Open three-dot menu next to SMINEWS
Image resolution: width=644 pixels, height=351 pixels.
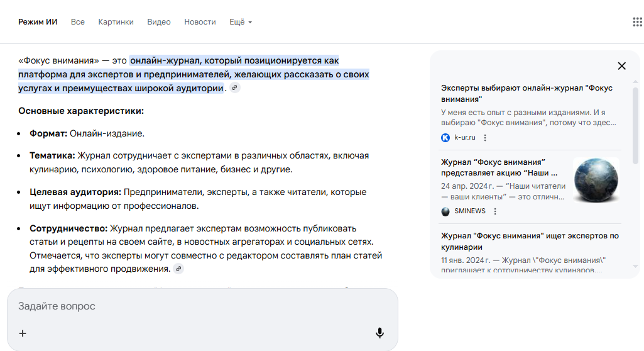tap(495, 211)
